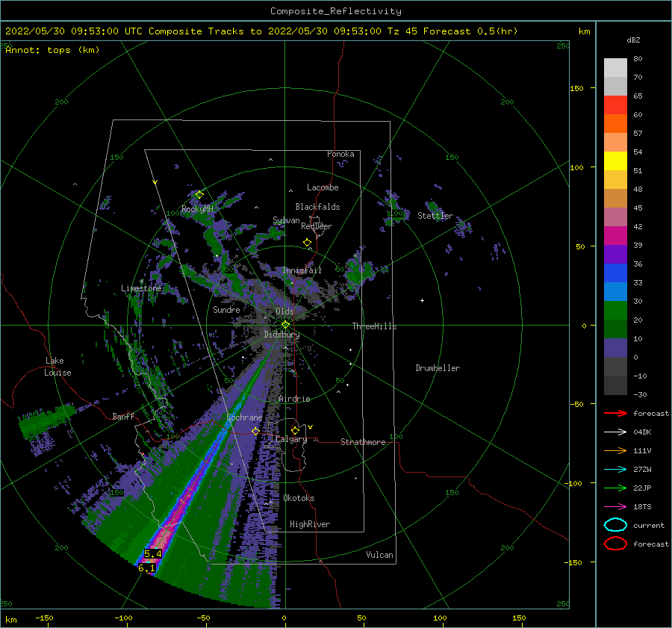Click the Sundre city label

pyautogui.click(x=226, y=309)
